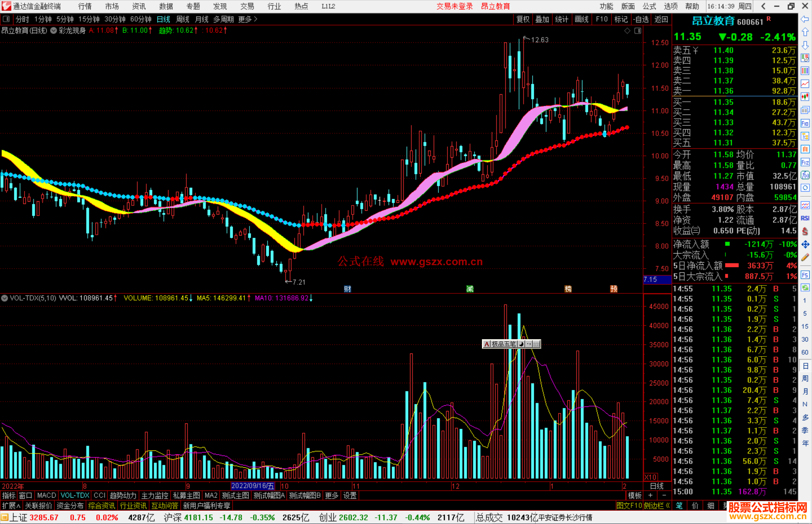Select the 周线 weekly period
This screenshot has width=812, height=524.
point(183,19)
